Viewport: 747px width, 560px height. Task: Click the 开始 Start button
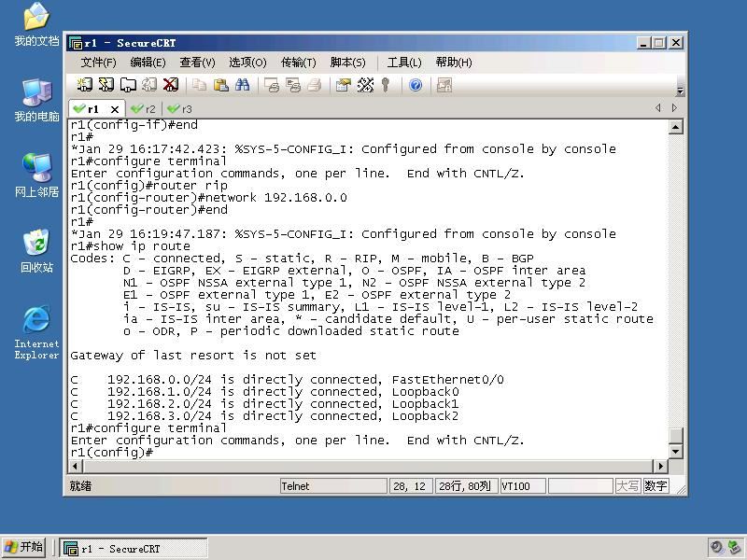tap(24, 547)
